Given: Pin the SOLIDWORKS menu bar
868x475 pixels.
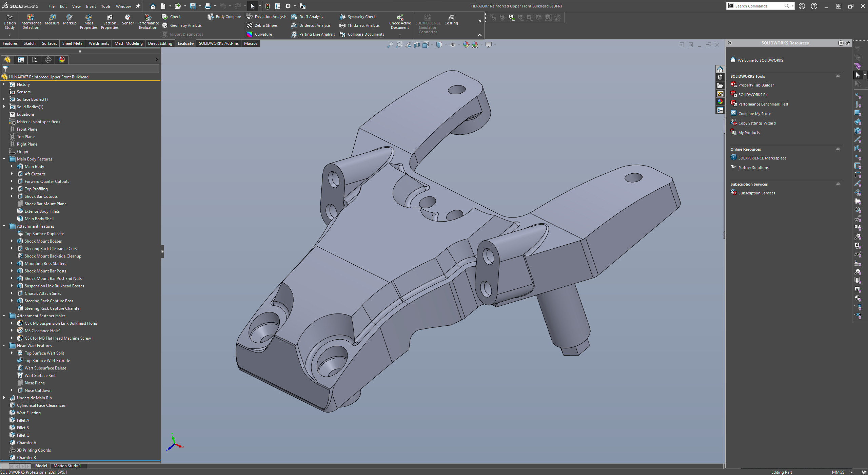Looking at the screenshot, I should click(x=138, y=6).
